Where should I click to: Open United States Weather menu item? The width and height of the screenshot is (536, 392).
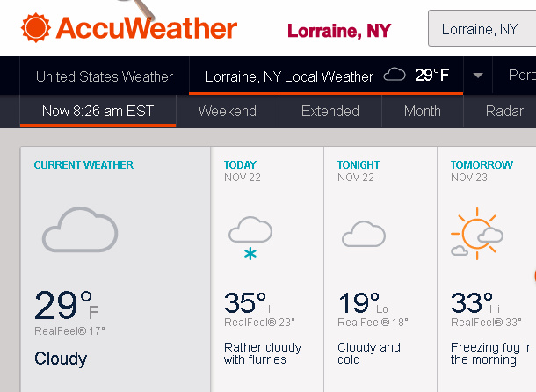click(105, 76)
